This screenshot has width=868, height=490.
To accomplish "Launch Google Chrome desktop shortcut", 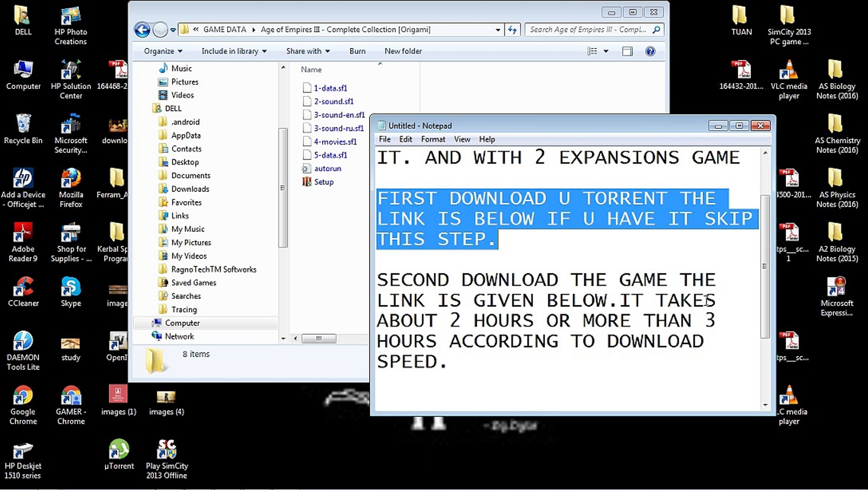I will tap(23, 405).
